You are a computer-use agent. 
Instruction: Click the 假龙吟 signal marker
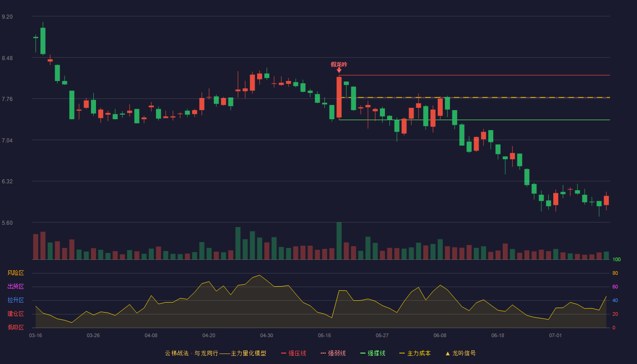pyautogui.click(x=339, y=65)
